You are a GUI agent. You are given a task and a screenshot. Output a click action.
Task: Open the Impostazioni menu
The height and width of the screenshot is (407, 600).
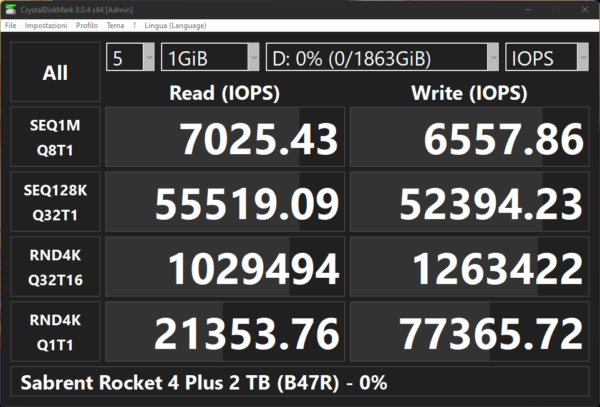pos(47,24)
